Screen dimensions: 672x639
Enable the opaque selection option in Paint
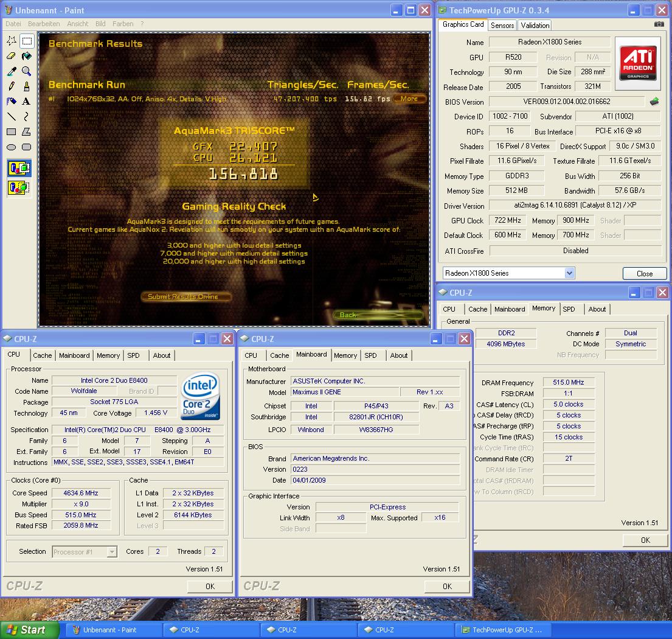[19, 168]
